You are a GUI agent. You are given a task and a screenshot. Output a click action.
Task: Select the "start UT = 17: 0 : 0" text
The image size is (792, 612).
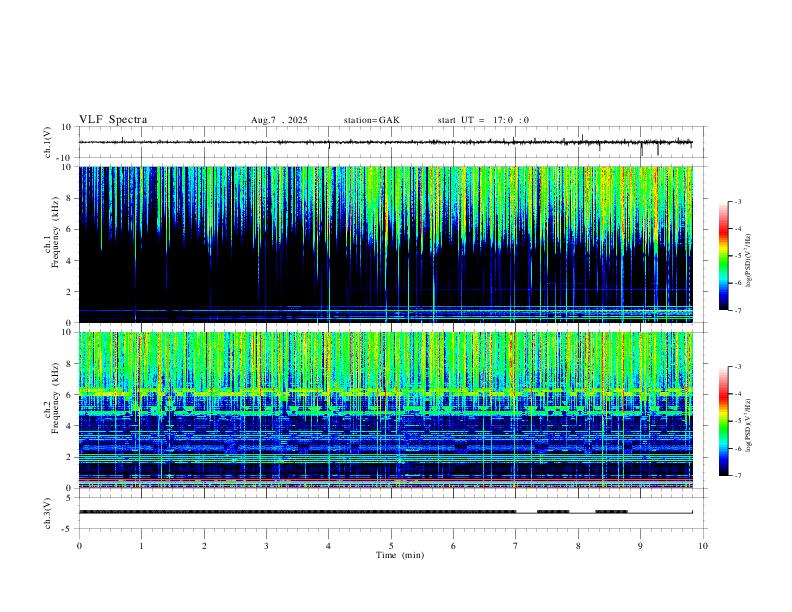pyautogui.click(x=483, y=120)
